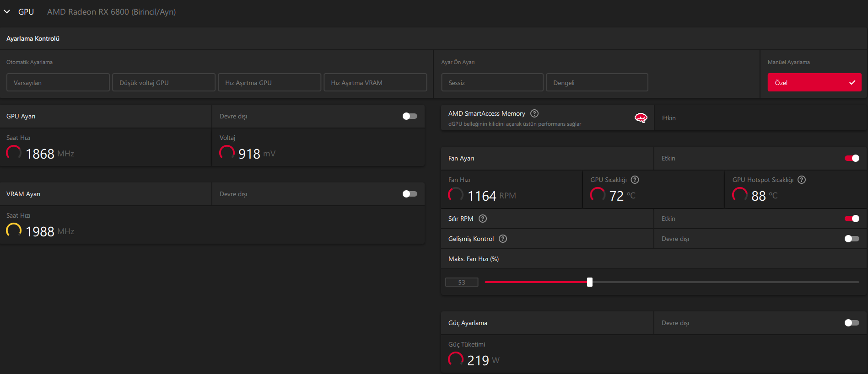Click the 1988 MHz VRAM clock value
The width and height of the screenshot is (868, 374).
[50, 231]
